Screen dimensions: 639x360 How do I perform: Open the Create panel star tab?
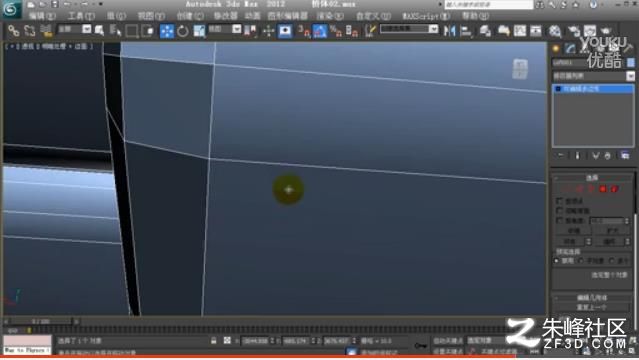tap(556, 49)
